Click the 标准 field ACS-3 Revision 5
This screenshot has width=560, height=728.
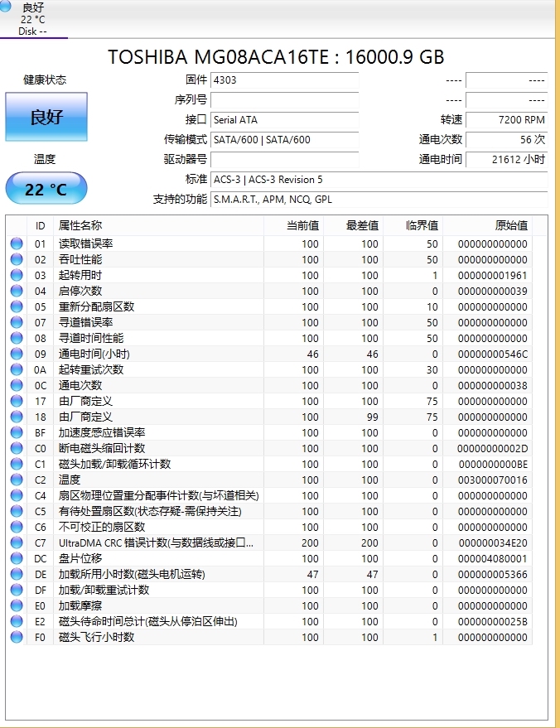click(x=379, y=180)
